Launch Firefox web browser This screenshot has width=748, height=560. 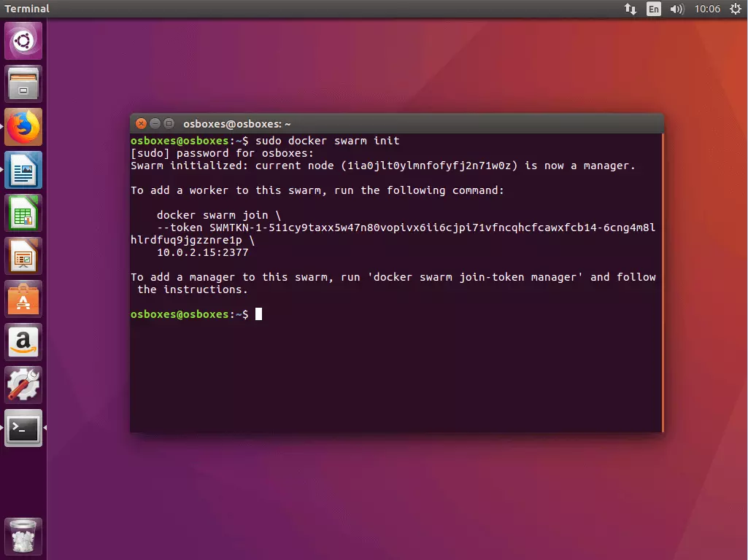click(x=23, y=127)
